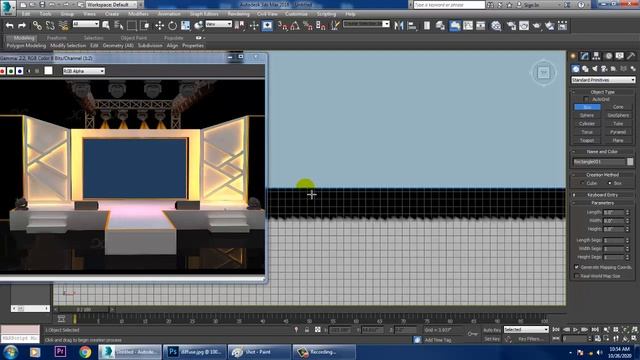Uncheck Generate Mapping Coords checkbox
Screen dimensions: 640x360
[577, 267]
